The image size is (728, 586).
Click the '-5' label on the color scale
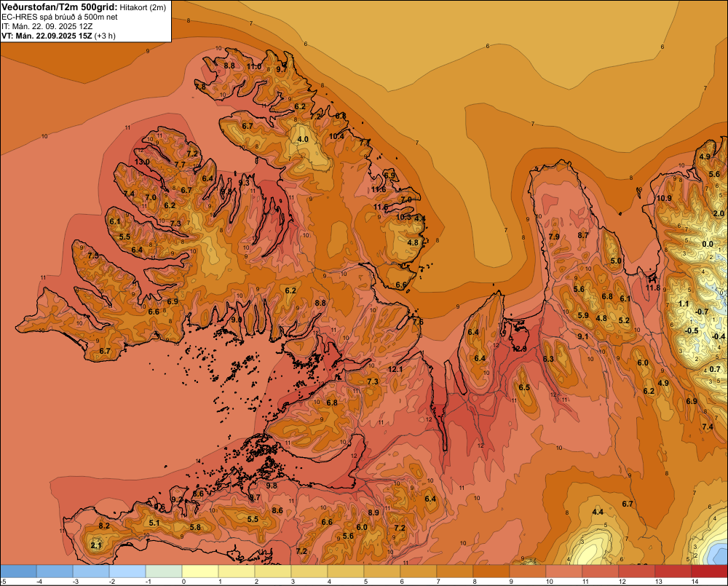pyautogui.click(x=3, y=582)
